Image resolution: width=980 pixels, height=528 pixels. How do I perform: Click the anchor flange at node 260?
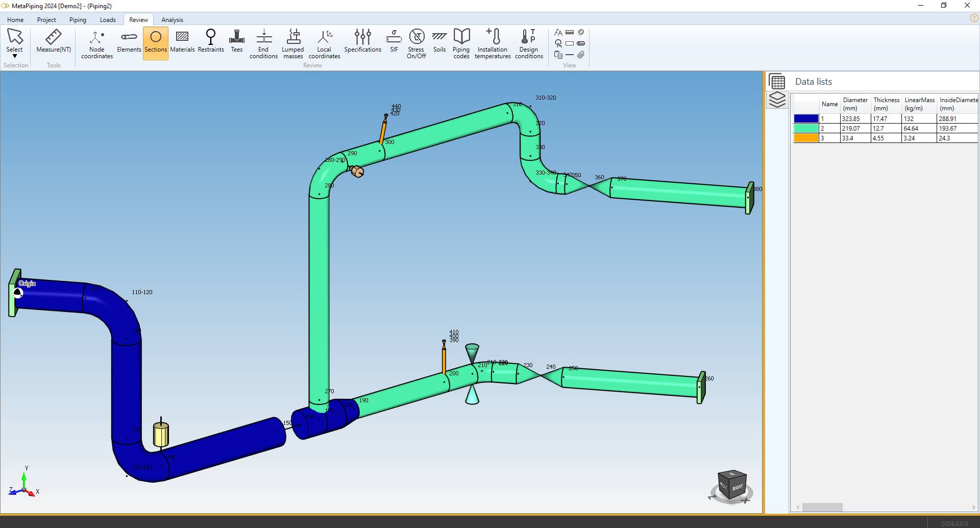pos(701,388)
